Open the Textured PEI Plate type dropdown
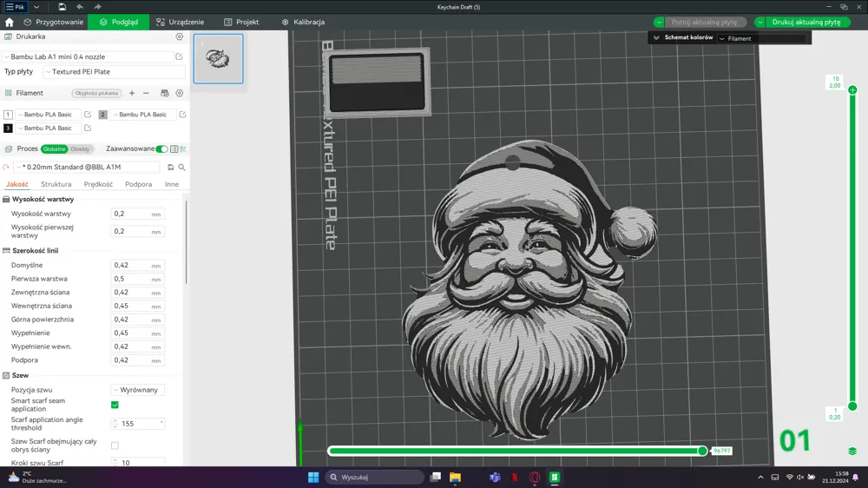The height and width of the screenshot is (488, 868). 115,71
